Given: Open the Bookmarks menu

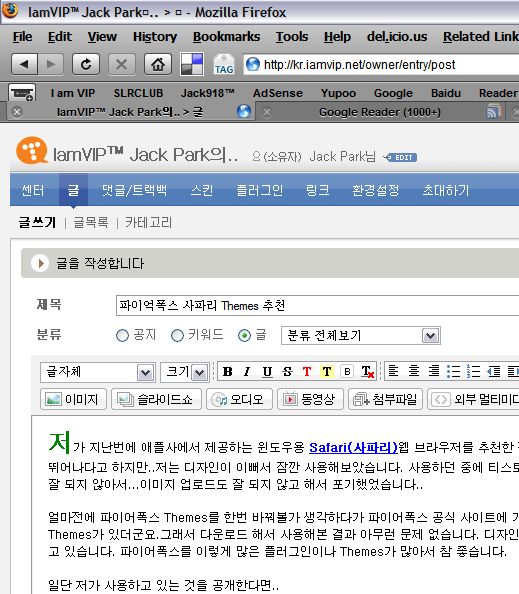Looking at the screenshot, I should pyautogui.click(x=226, y=37).
